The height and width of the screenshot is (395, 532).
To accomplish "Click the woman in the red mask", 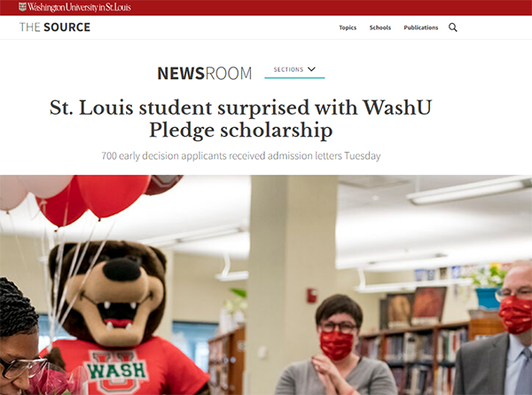I will (336, 344).
